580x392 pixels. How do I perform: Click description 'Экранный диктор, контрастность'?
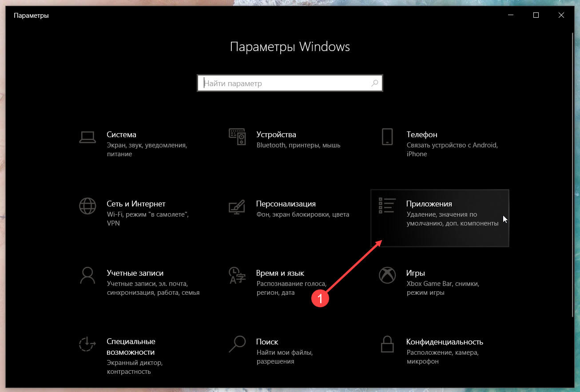[135, 367]
